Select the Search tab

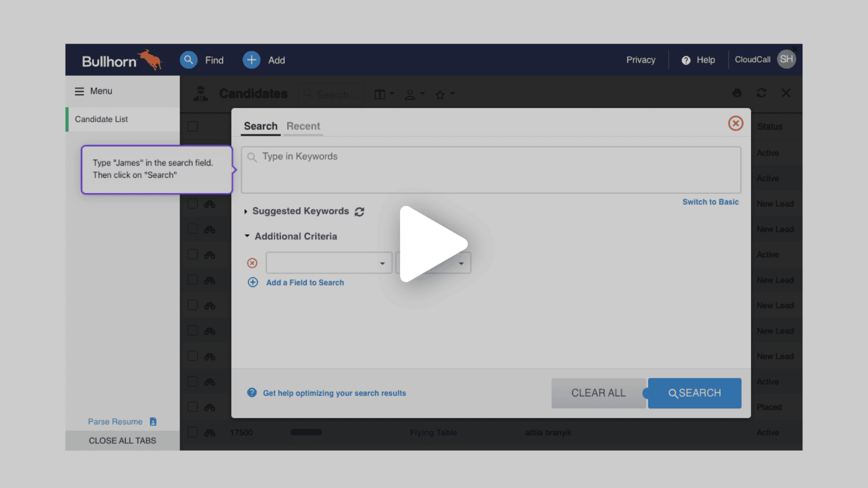tap(261, 126)
